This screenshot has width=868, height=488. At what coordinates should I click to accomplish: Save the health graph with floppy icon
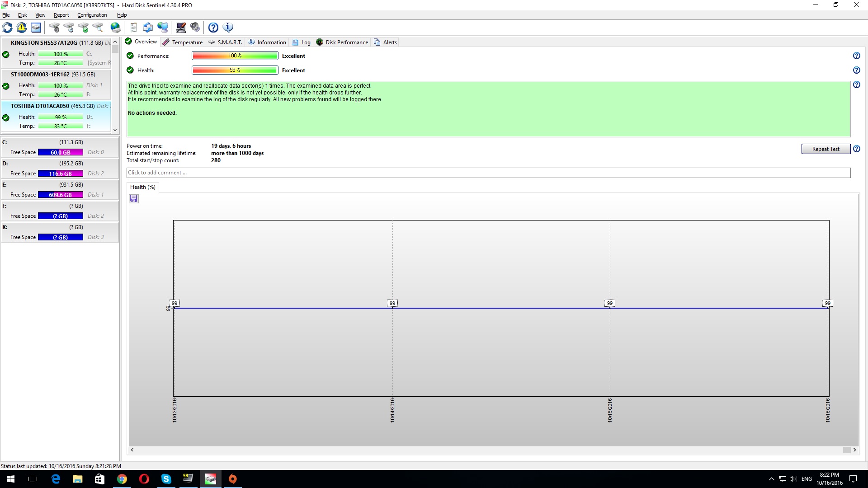pos(134,199)
